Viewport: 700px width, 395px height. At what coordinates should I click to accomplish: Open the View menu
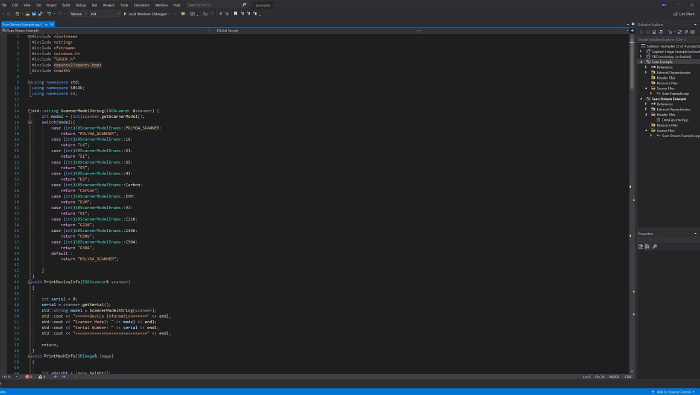(27, 5)
